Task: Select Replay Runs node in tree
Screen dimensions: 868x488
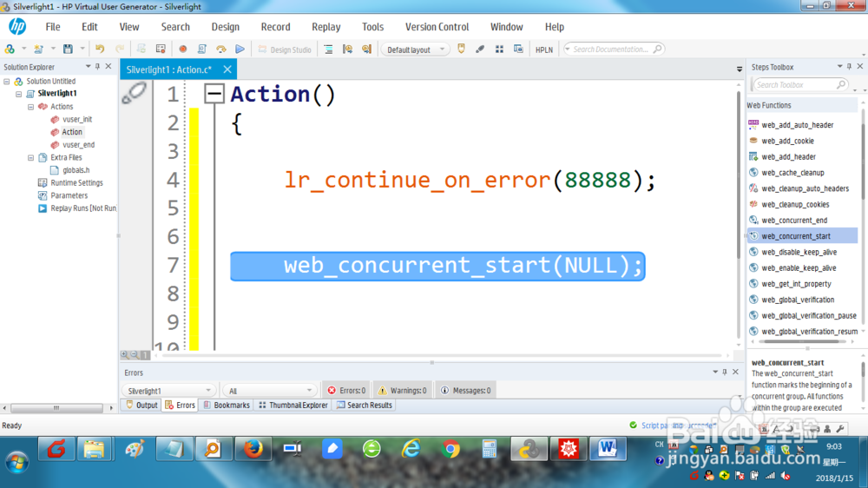Action: pyautogui.click(x=83, y=208)
